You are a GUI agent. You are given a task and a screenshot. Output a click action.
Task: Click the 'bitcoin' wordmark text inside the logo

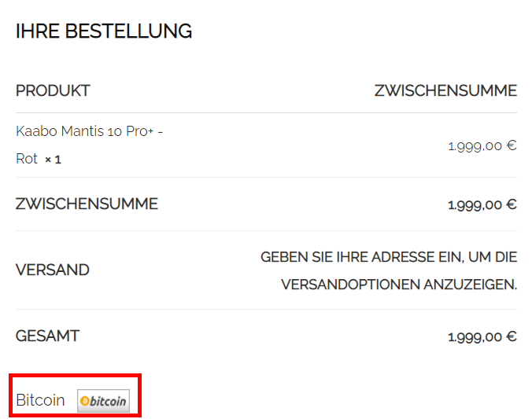tap(109, 401)
